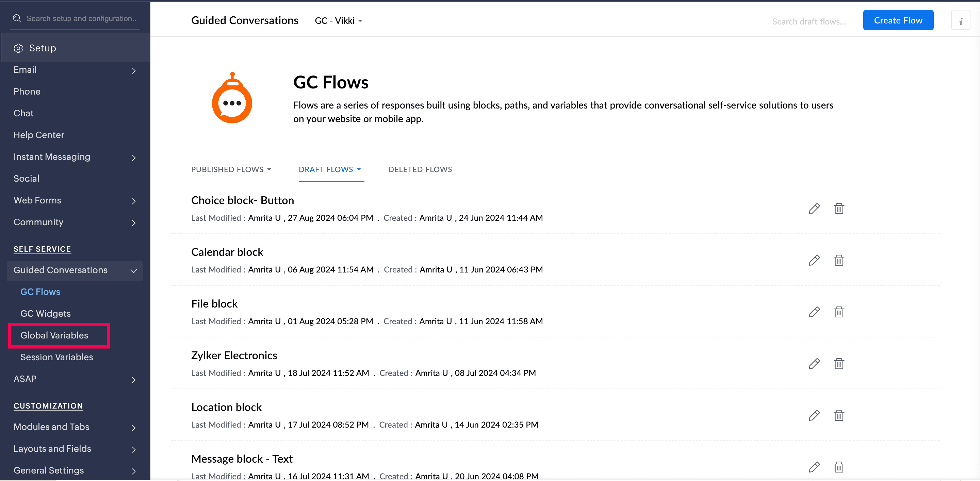
Task: Click the search magnifier icon in sidebar
Action: (x=17, y=18)
